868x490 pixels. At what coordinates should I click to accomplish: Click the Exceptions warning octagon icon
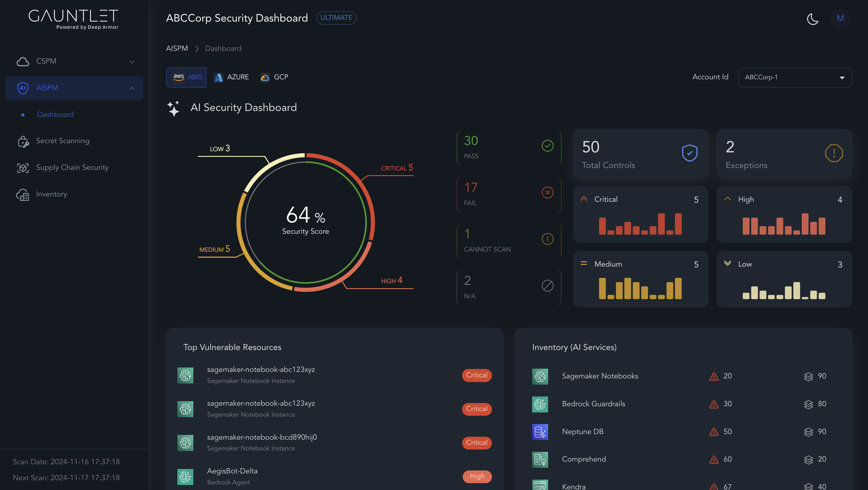[834, 153]
